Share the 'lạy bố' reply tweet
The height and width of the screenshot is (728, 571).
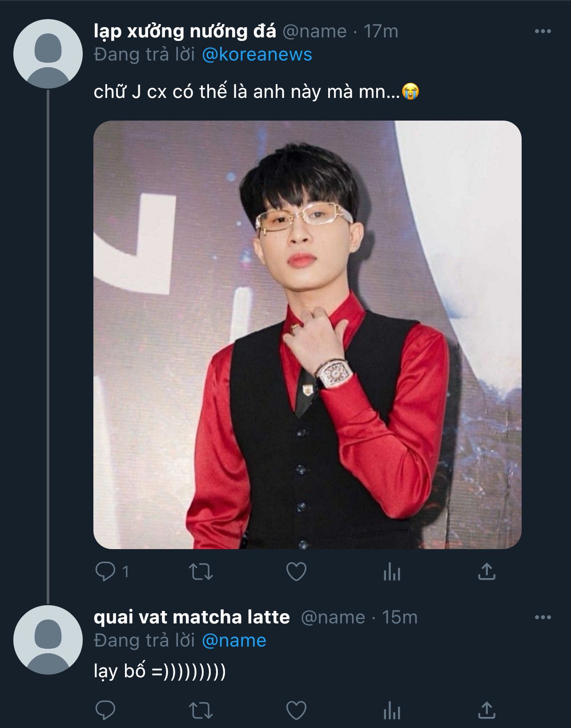(x=487, y=710)
